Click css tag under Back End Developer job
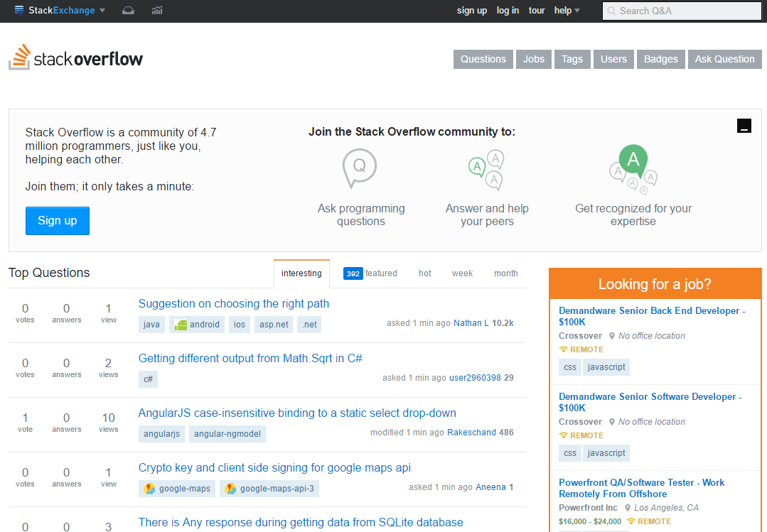This screenshot has height=532, width=767. point(570,367)
